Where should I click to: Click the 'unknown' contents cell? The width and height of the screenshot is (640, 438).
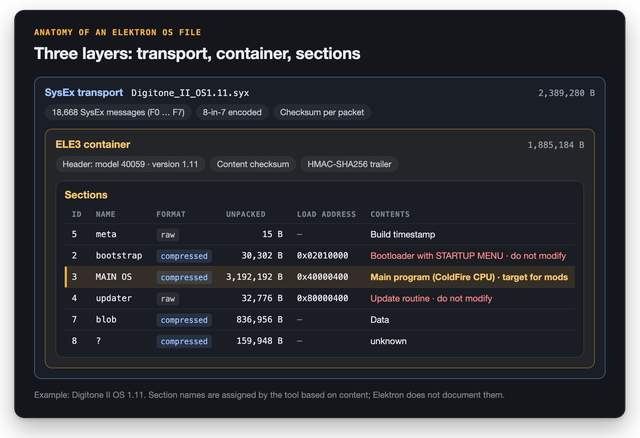(388, 341)
